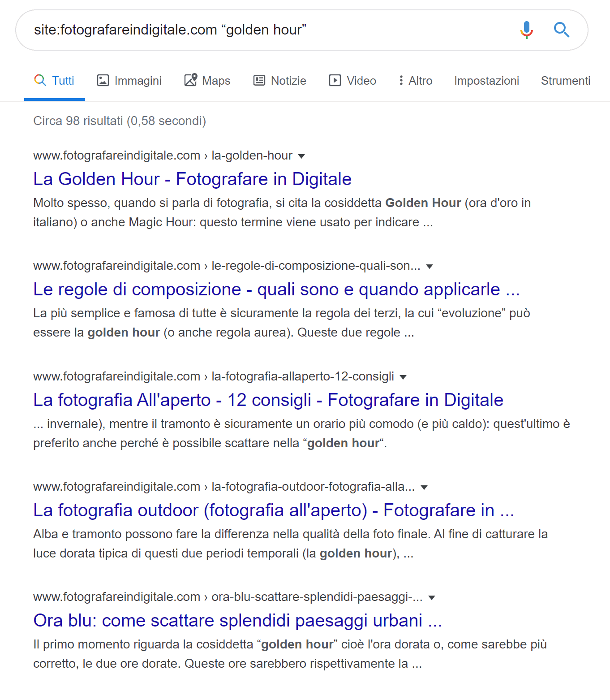610x700 pixels.
Task: Open 'Ora blu: come scattare splendidi paesaggi' link
Action: click(237, 621)
